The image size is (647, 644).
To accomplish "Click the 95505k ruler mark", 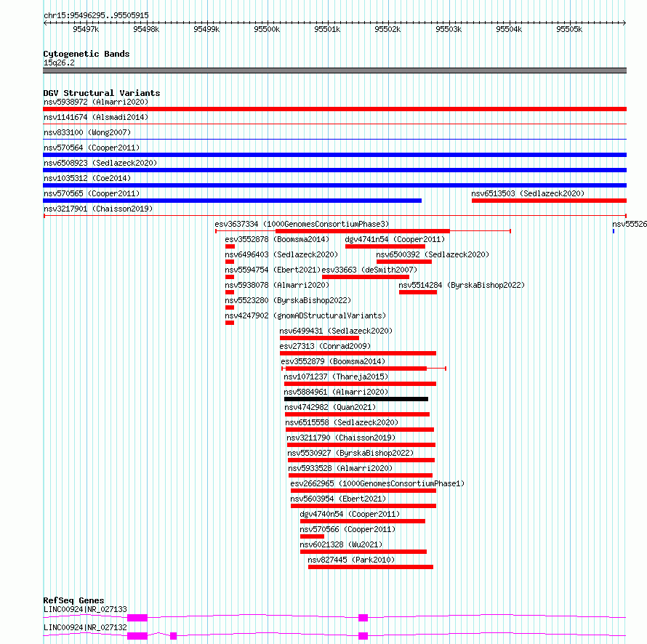I will pyautogui.click(x=569, y=29).
